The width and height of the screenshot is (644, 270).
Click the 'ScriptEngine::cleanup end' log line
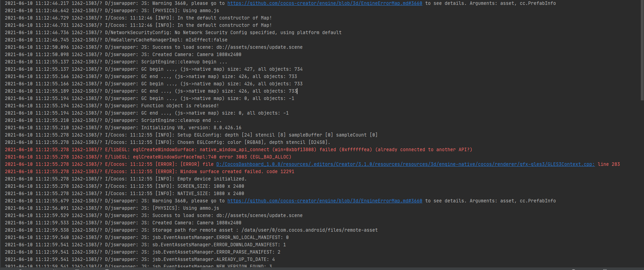point(181,120)
